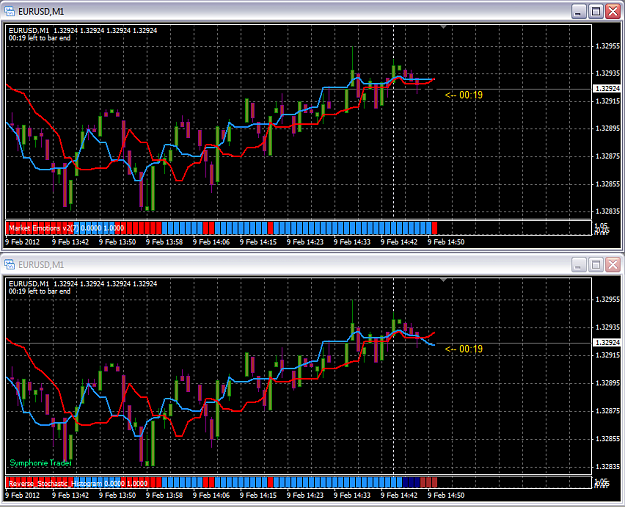Maximize the top EURUSD,M1 chart window

(596, 11)
